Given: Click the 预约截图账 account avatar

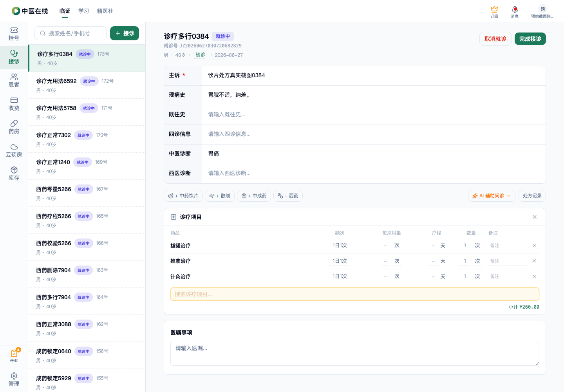Looking at the screenshot, I should (x=543, y=12).
